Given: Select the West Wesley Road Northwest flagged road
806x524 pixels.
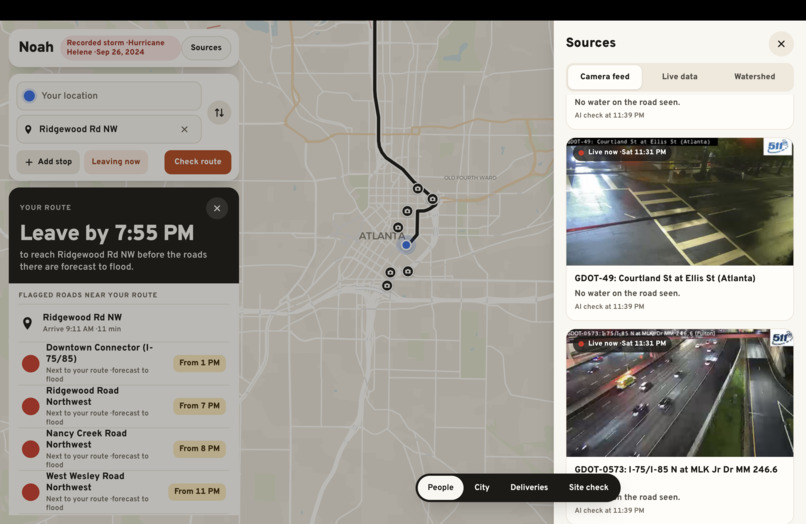Looking at the screenshot, I should pyautogui.click(x=123, y=492).
